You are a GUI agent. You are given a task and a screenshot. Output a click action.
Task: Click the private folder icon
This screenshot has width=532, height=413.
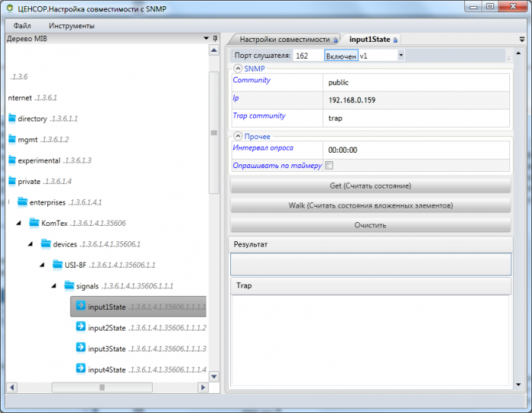pos(12,181)
